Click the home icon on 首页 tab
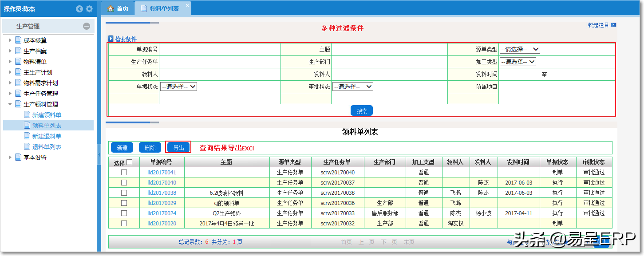 (111, 8)
